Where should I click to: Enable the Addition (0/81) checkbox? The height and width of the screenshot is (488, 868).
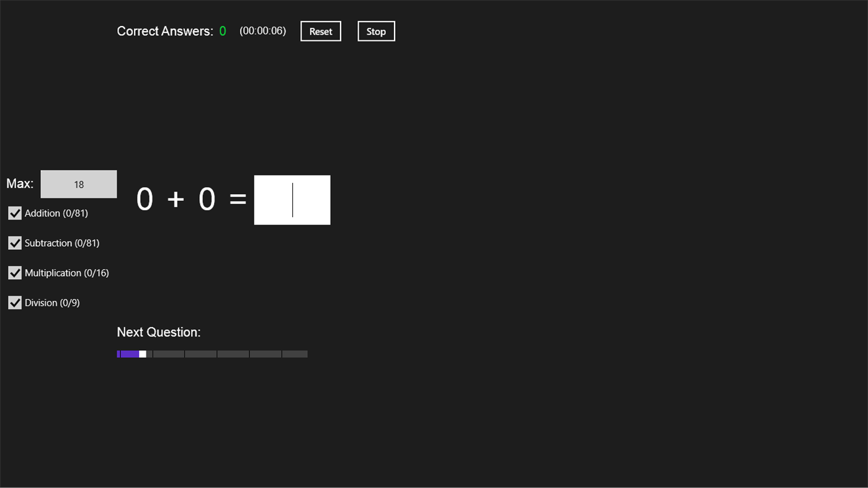coord(14,213)
